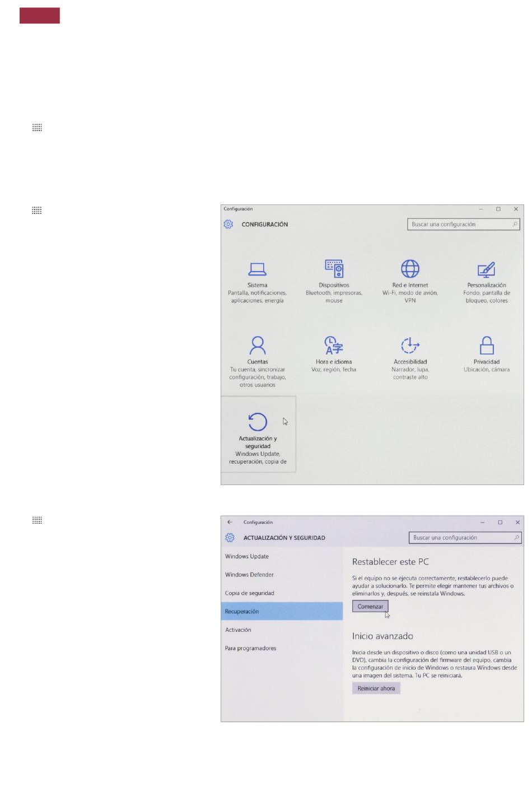532x792 pixels.
Task: Open the Personalización settings category
Action: point(487,282)
